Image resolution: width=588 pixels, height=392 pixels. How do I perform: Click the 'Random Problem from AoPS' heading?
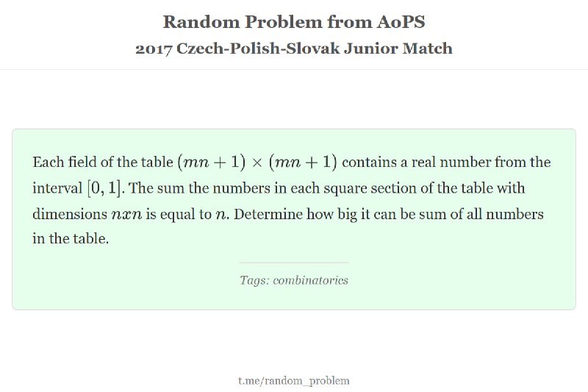[x=294, y=21]
